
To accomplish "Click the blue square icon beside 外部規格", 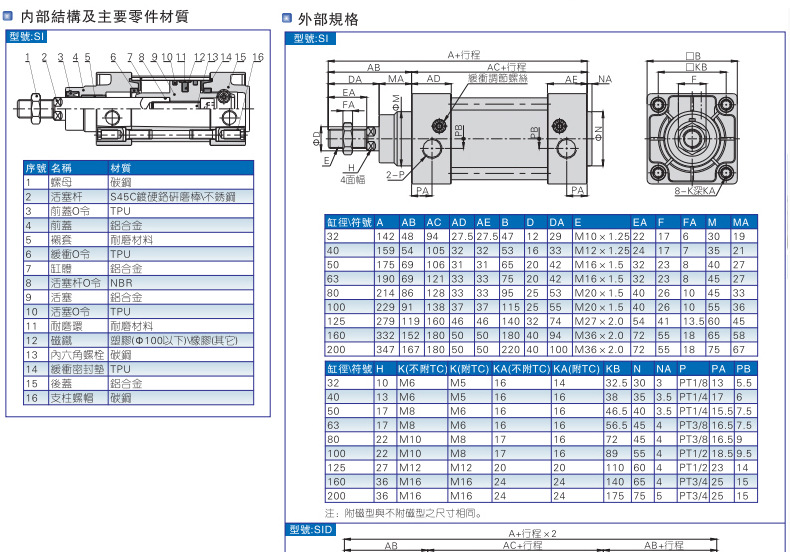I will point(287,18).
